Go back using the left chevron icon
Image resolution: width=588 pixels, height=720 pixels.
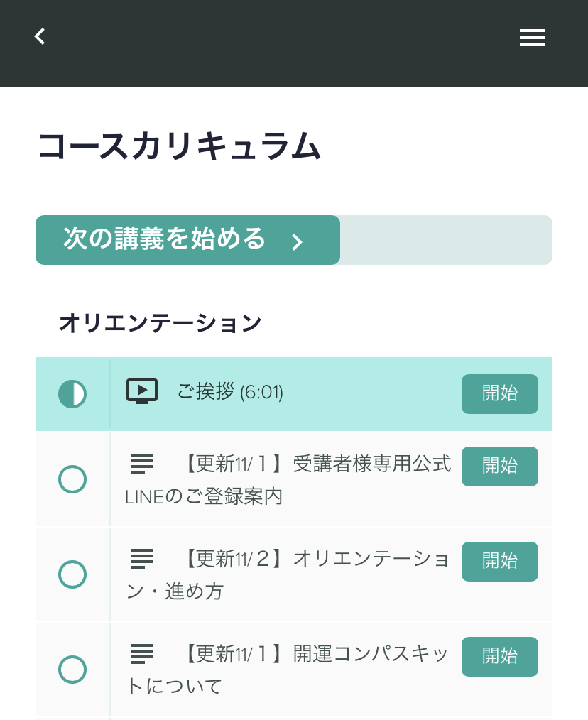[40, 36]
